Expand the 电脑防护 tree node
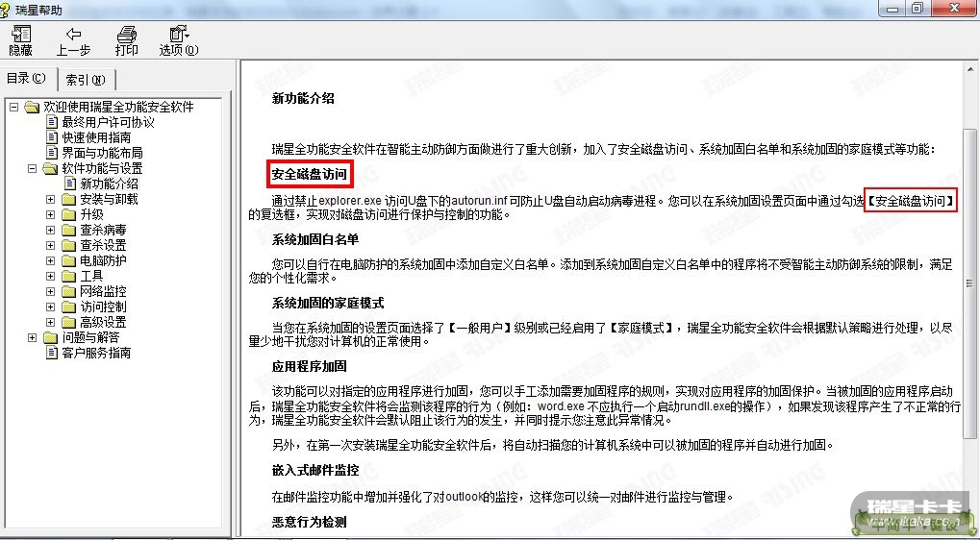Viewport: 980px width, 540px height. coord(51,260)
